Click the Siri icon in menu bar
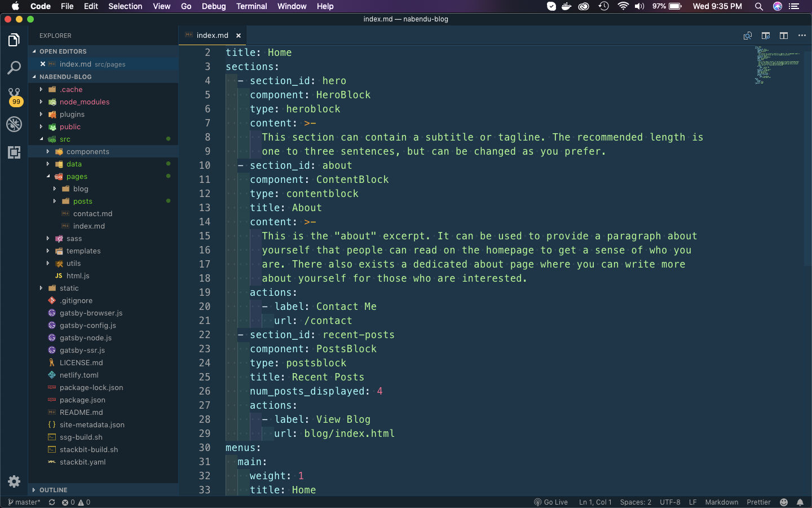The image size is (812, 508). (x=778, y=6)
